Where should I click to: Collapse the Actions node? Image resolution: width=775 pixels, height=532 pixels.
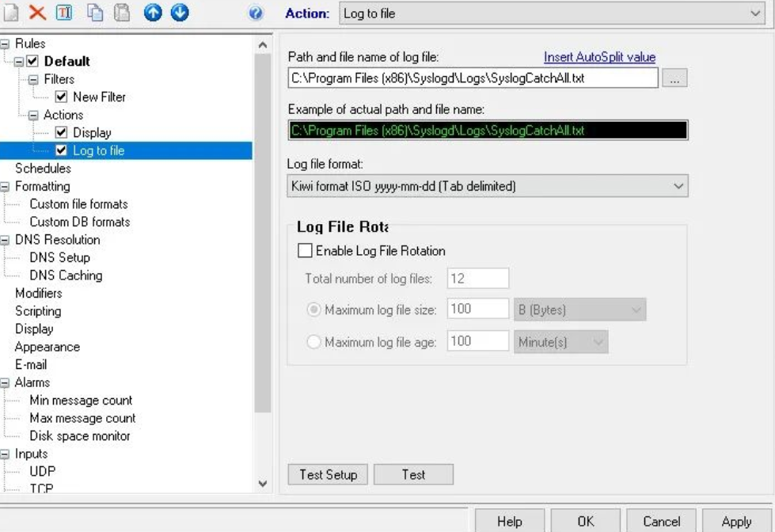pos(33,116)
